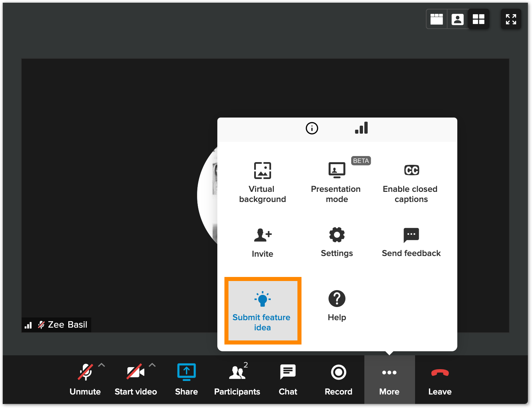The width and height of the screenshot is (532, 408).
Task: Click the BETA badge on Presentation mode
Action: click(x=361, y=161)
